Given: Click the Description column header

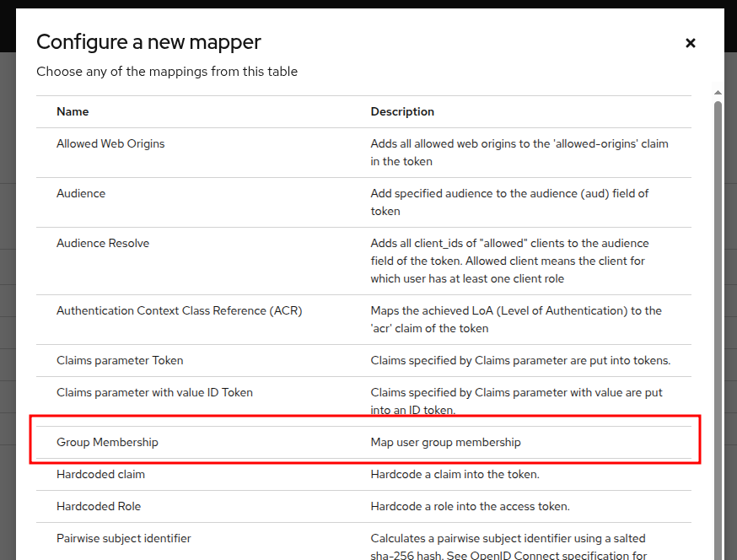Looking at the screenshot, I should point(402,112).
